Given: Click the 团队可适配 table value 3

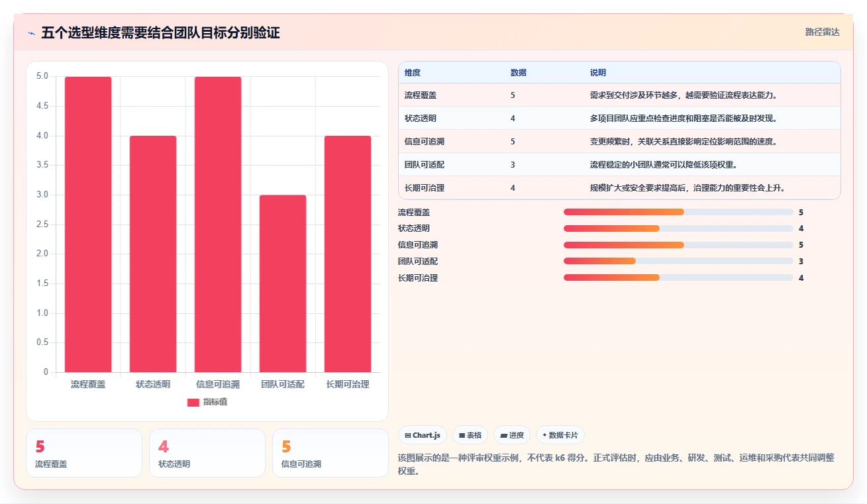Looking at the screenshot, I should (x=513, y=165).
